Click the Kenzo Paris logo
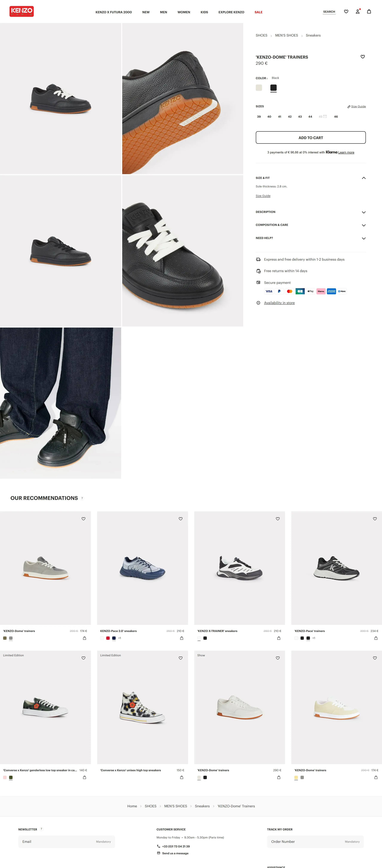This screenshot has height=868, width=382. 22,11
